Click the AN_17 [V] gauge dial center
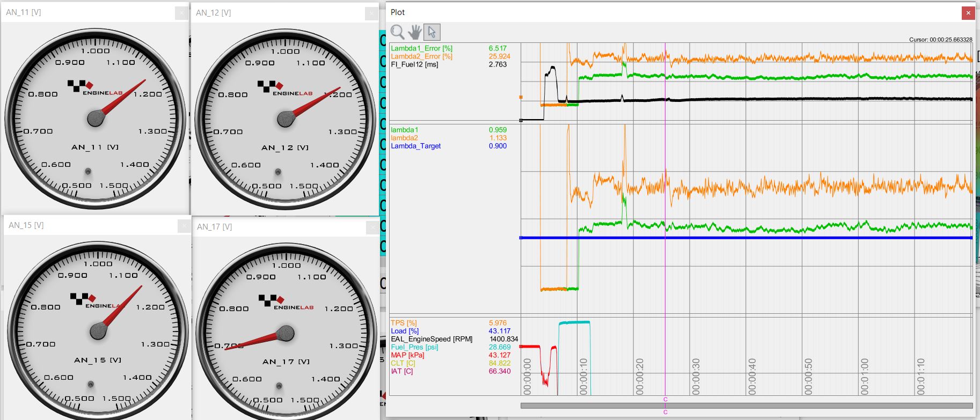Image resolution: width=980 pixels, height=420 pixels. 286,334
